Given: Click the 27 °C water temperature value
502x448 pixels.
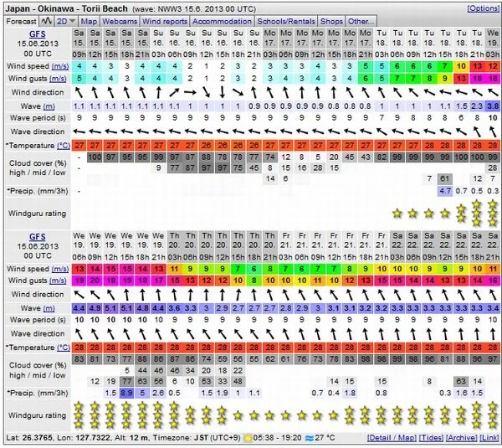Looking at the screenshot, I should [325, 438].
